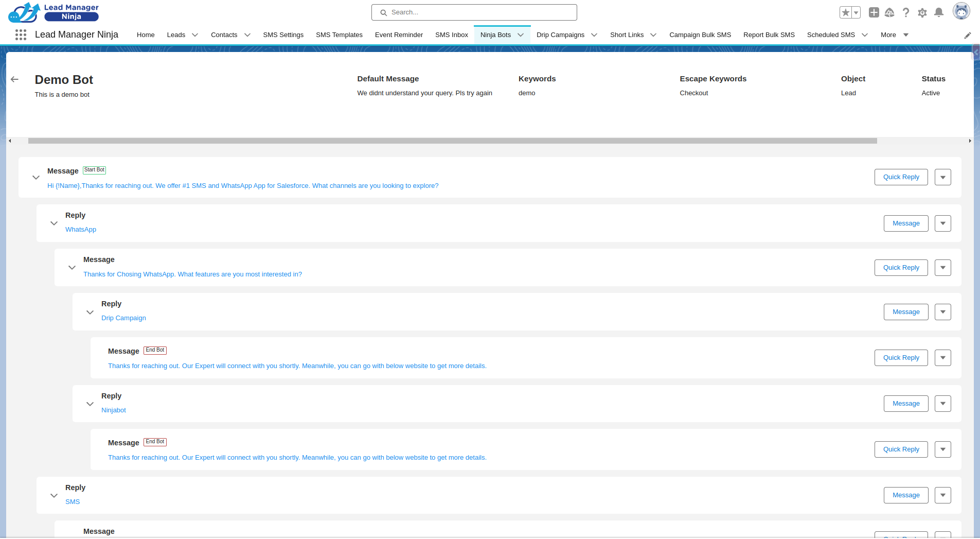
Task: Open actions dropdown for Ninjabot reply
Action: point(942,404)
